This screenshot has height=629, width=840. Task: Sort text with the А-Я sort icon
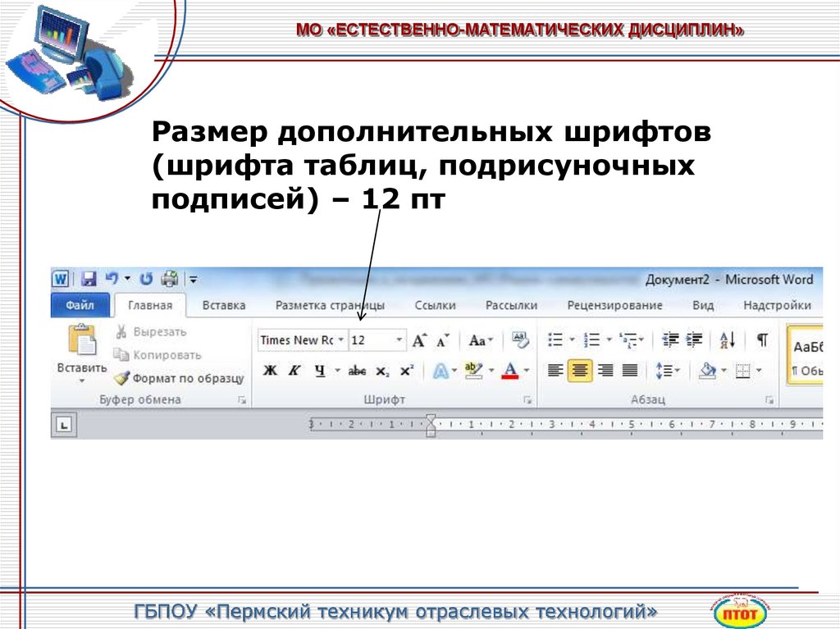(728, 340)
